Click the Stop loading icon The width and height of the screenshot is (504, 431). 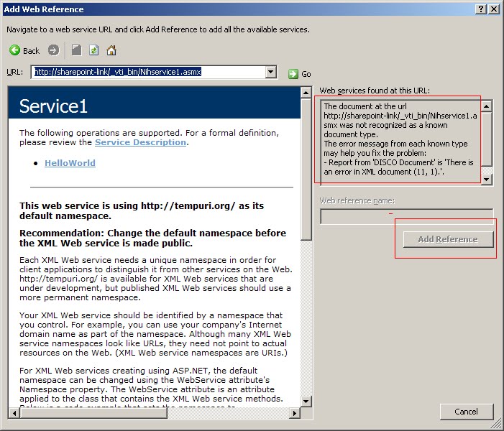tap(76, 50)
